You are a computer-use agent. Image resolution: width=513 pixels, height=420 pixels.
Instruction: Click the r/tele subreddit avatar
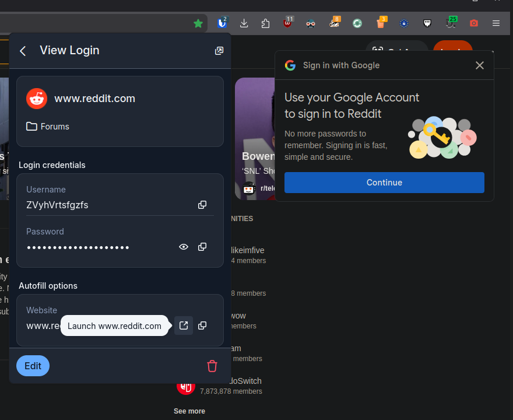coord(250,188)
